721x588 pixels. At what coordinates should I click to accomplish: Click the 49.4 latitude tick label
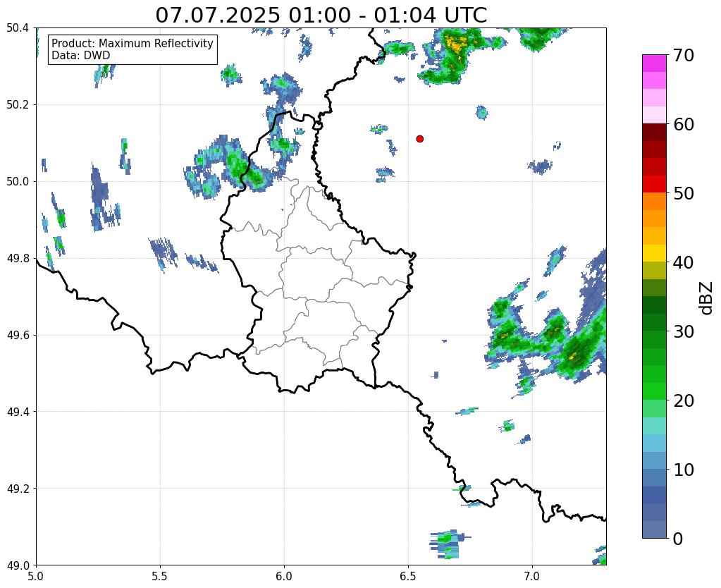[18, 412]
